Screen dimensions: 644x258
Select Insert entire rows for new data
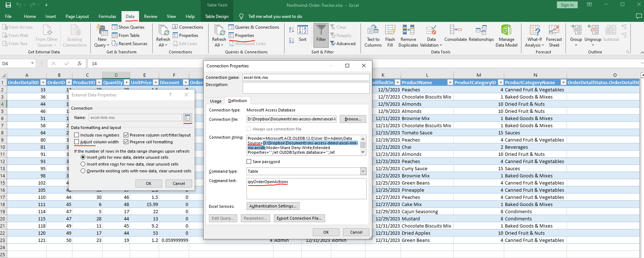pos(83,164)
